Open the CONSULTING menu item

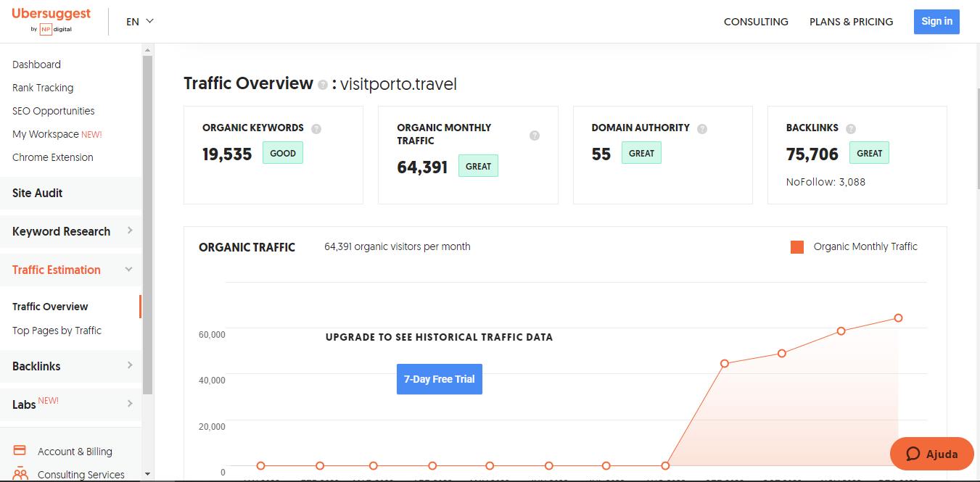tap(756, 22)
